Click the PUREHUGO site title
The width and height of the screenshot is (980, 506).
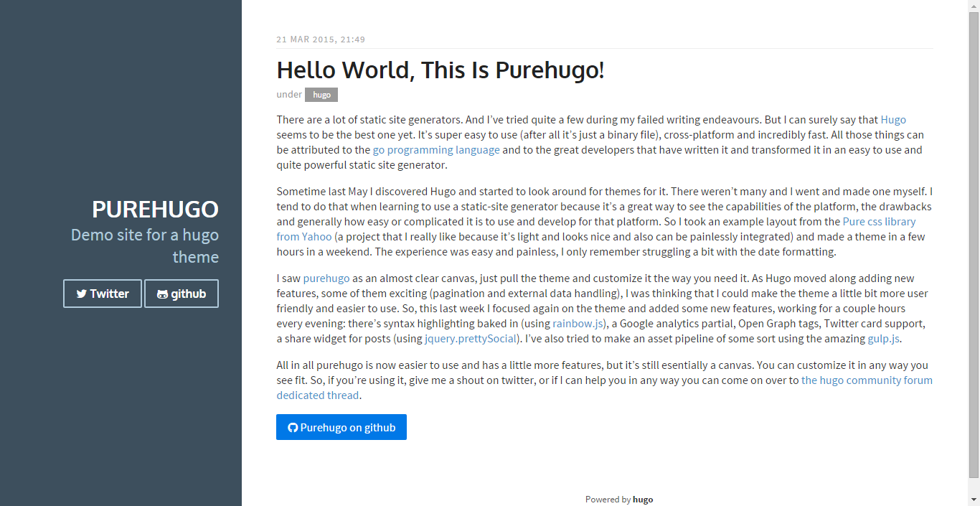pyautogui.click(x=155, y=209)
